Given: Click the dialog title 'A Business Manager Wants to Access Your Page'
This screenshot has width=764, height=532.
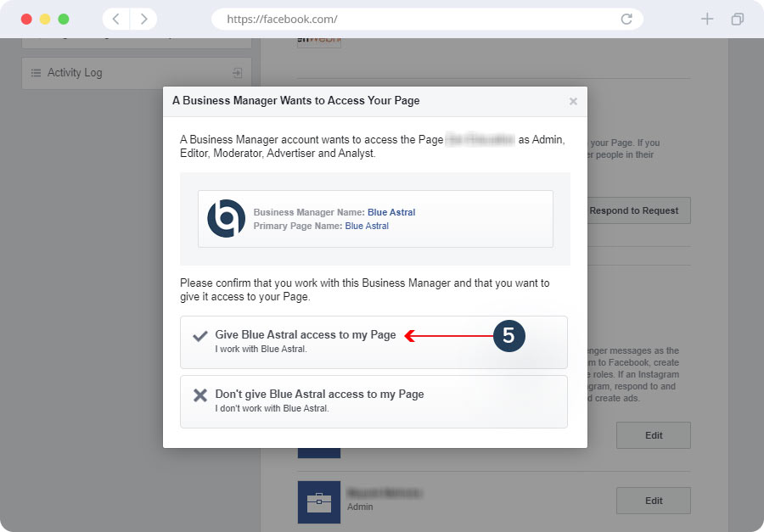Looking at the screenshot, I should click(295, 101).
